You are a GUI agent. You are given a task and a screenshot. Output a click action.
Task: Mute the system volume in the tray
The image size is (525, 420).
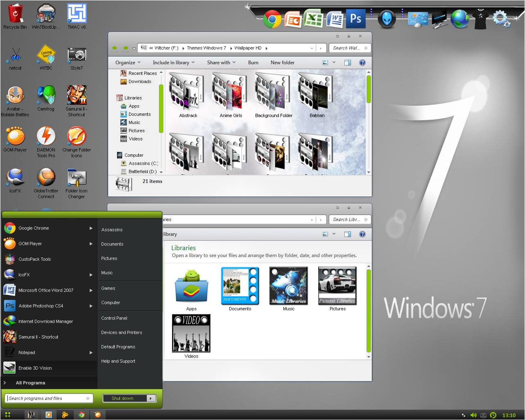(474, 415)
